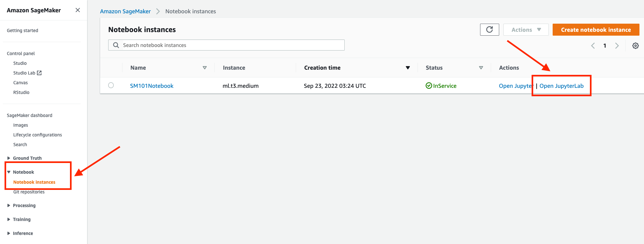
Task: Open Studio from control panel
Action: pos(20,63)
